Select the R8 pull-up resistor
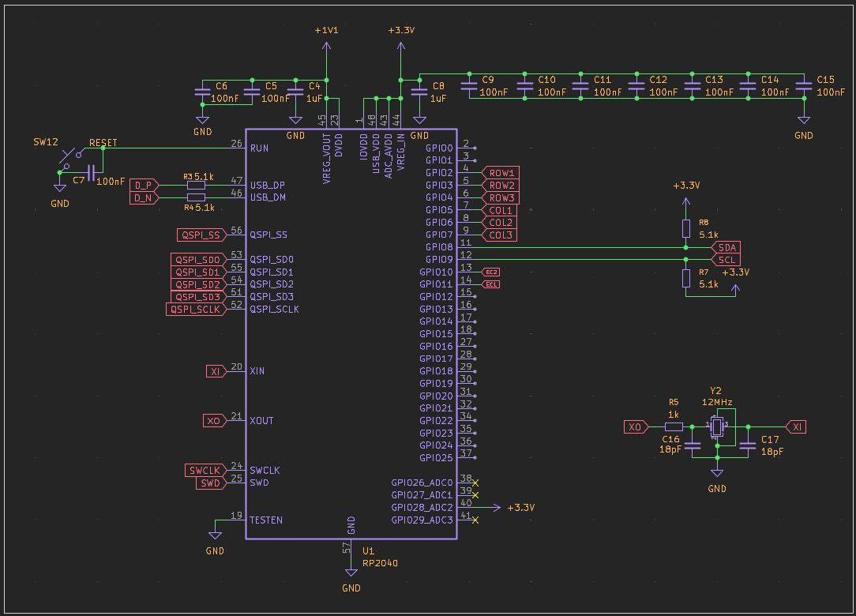The height and width of the screenshot is (616, 856). point(685,228)
